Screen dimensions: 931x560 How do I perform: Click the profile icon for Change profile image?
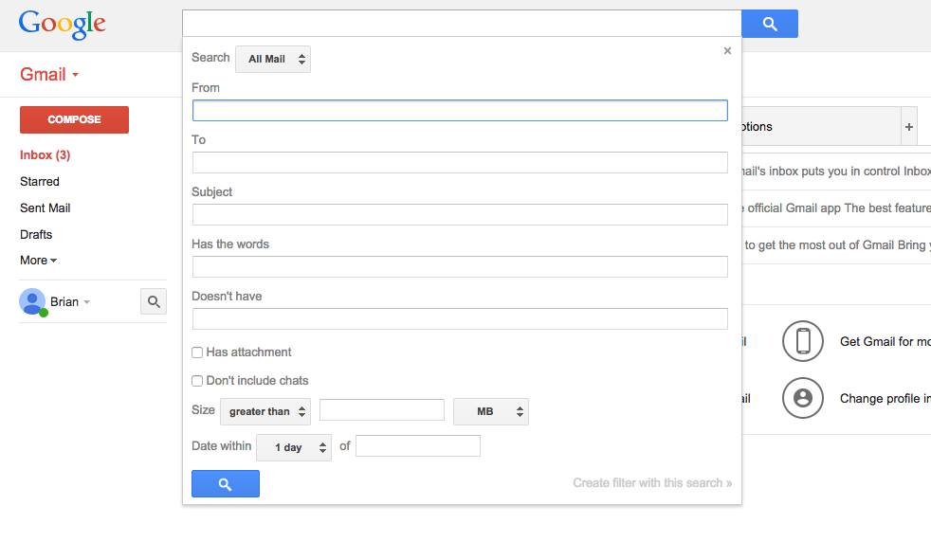[803, 398]
